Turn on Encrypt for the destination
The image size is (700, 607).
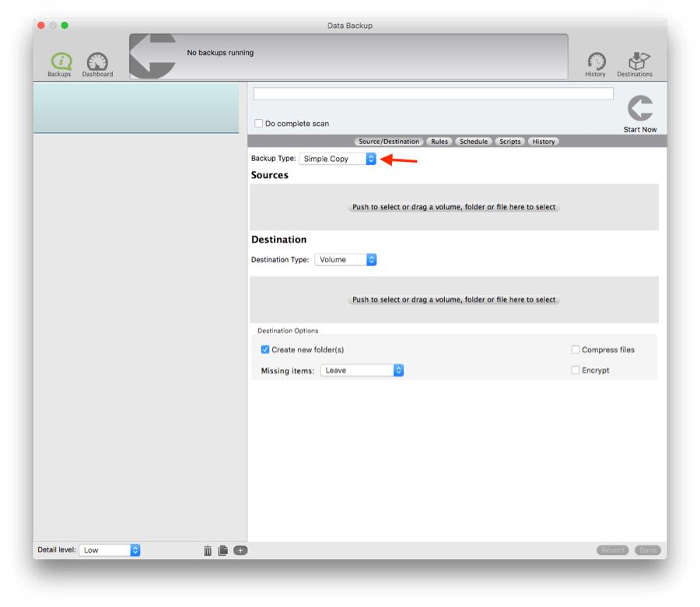pos(576,370)
